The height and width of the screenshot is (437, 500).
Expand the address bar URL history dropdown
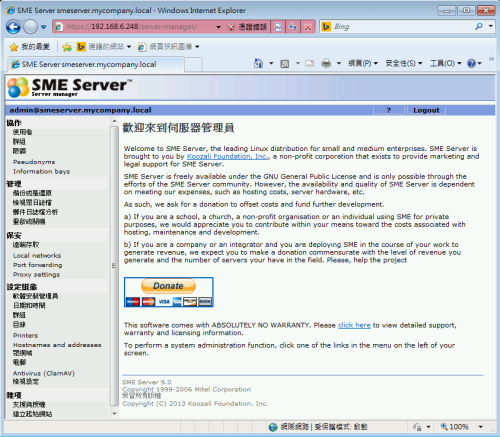218,27
